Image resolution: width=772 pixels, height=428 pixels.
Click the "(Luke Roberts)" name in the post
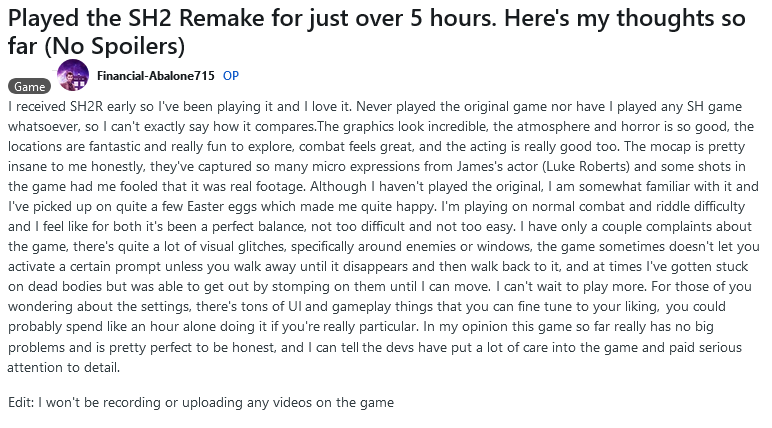pyautogui.click(x=586, y=166)
